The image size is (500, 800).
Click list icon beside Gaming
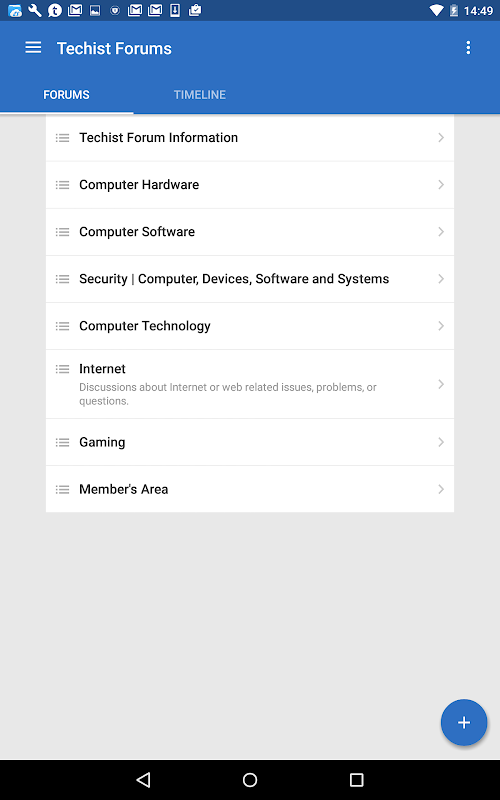click(x=62, y=442)
